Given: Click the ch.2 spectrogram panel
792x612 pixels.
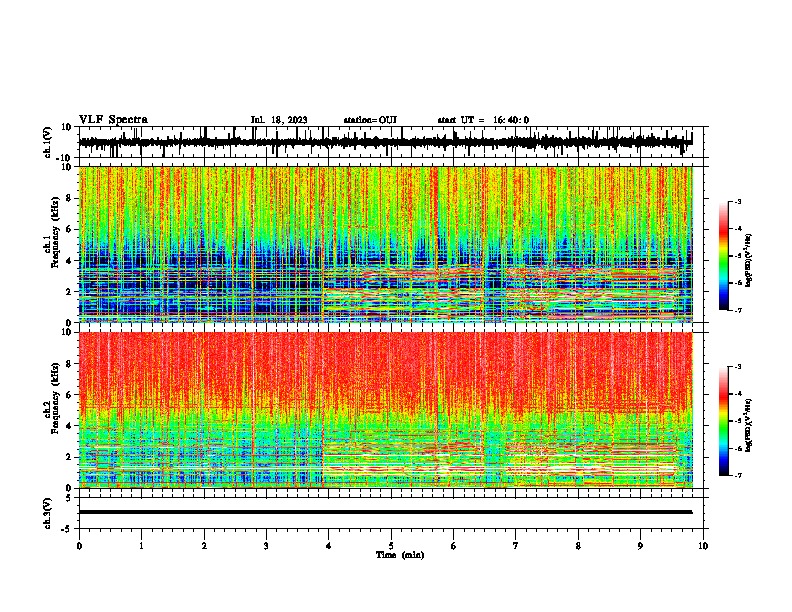Looking at the screenshot, I should [385, 410].
